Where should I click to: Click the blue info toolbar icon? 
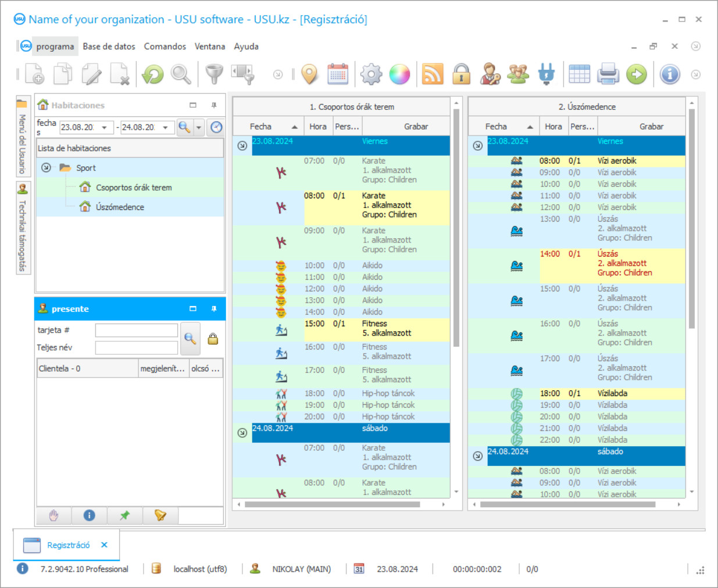670,74
